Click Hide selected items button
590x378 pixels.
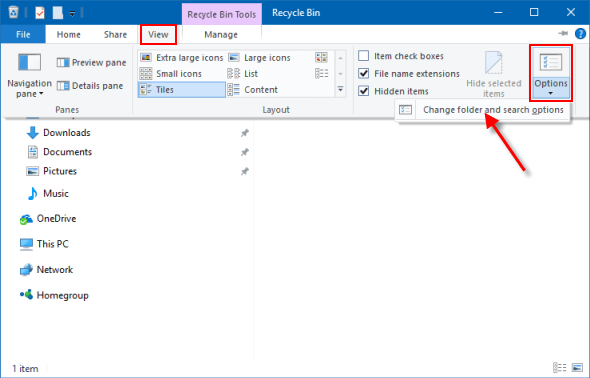click(494, 74)
